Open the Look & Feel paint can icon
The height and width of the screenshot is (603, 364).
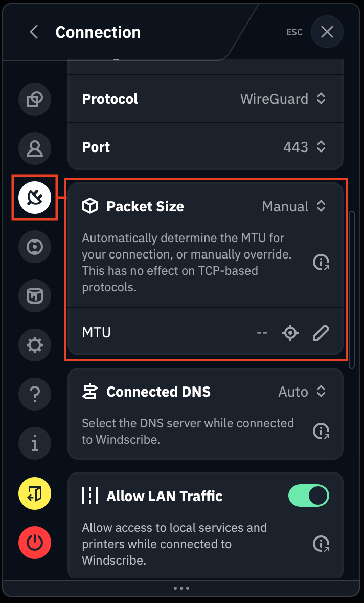[34, 296]
